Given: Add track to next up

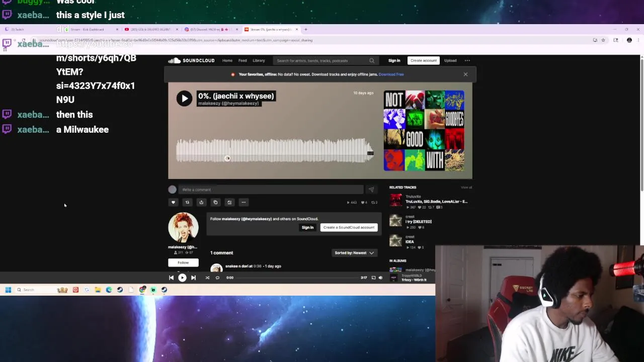Looking at the screenshot, I should pyautogui.click(x=229, y=202).
